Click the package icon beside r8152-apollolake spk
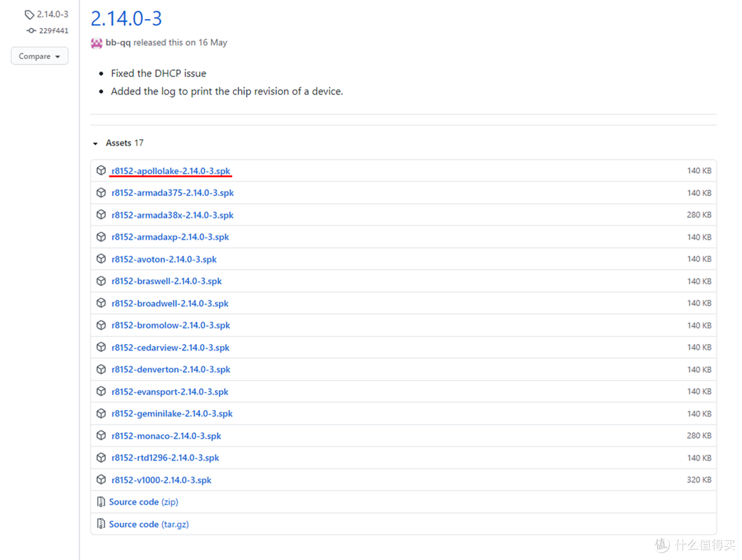Screen dimensions: 742x560 tap(101, 170)
